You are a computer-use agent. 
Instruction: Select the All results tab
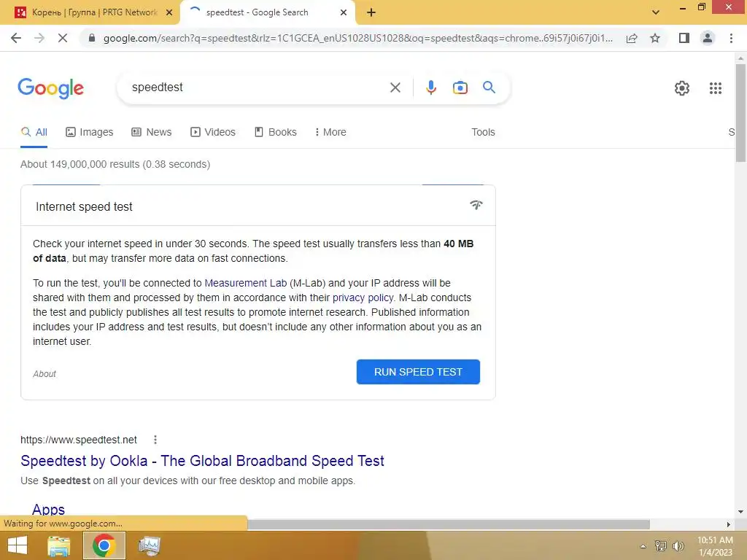[34, 133]
